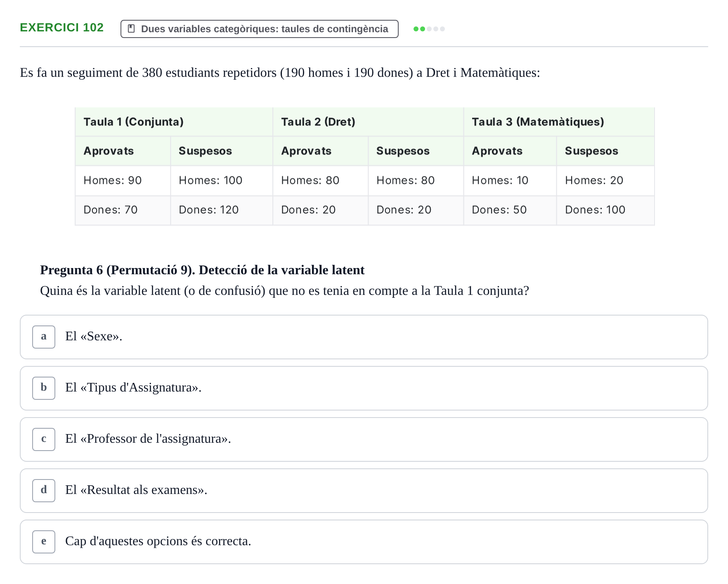This screenshot has height=584, width=728.
Task: Click Taula 2 (Dret) header
Action: [368, 122]
